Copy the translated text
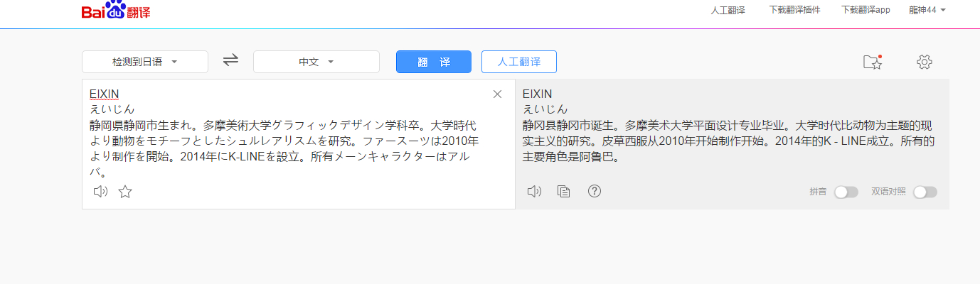Screen dimensions: 980x284 coord(564,191)
